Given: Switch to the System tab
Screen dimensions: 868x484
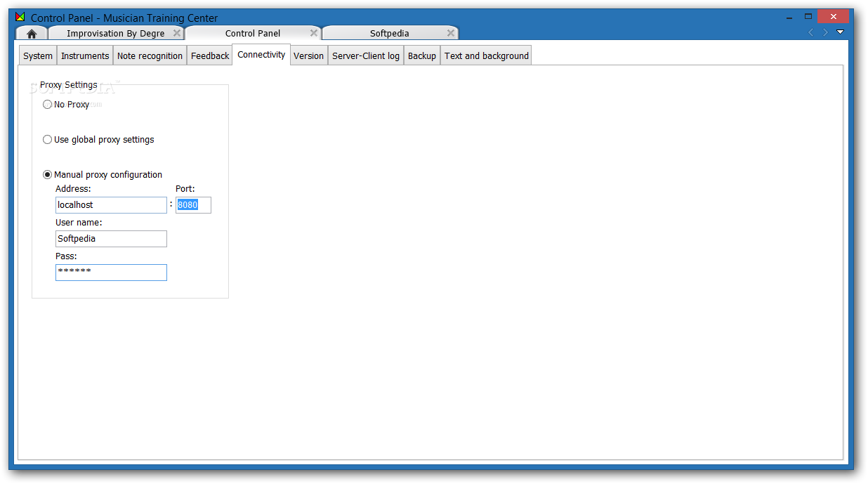Looking at the screenshot, I should coord(38,56).
